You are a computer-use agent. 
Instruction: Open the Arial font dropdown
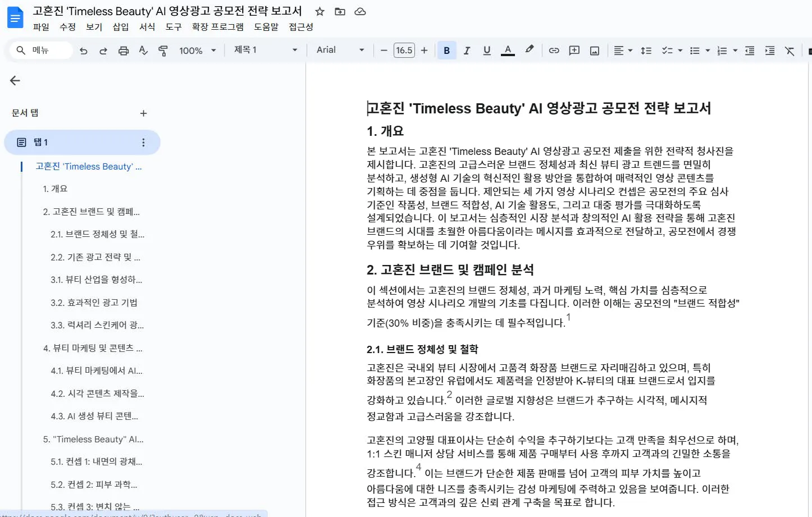click(x=339, y=50)
